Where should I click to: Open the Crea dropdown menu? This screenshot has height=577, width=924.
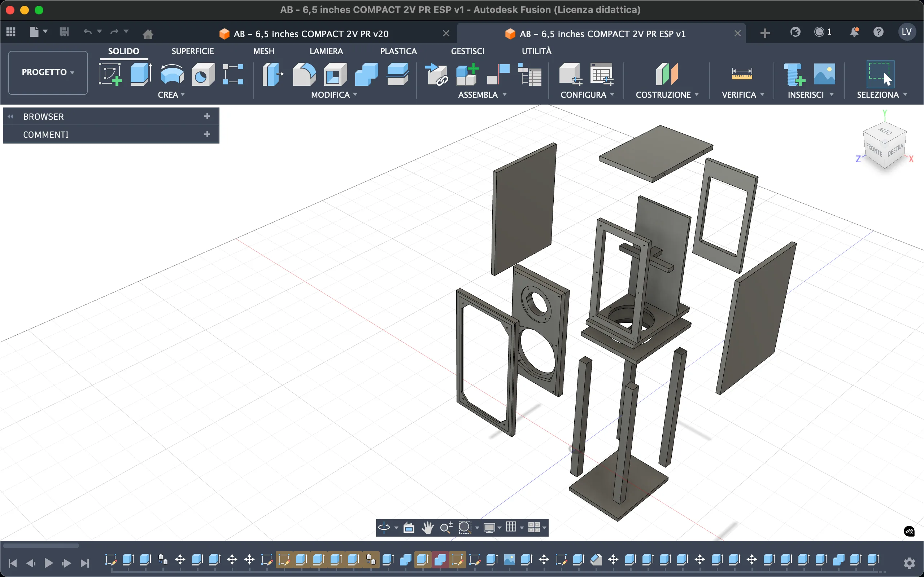(x=171, y=94)
